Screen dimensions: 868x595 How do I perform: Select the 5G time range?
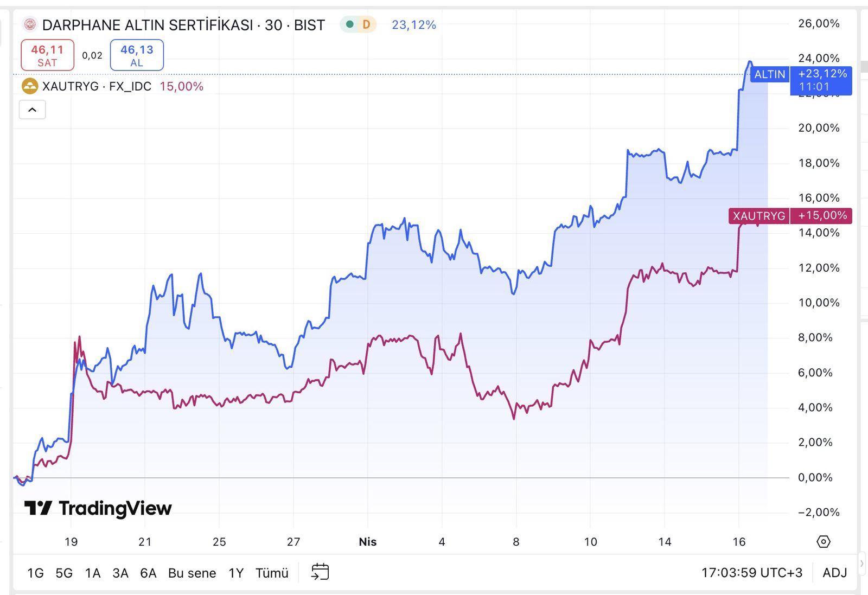64,573
